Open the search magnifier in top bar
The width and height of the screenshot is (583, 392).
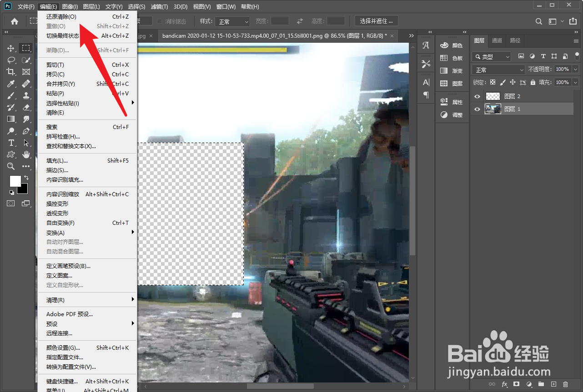coord(539,21)
